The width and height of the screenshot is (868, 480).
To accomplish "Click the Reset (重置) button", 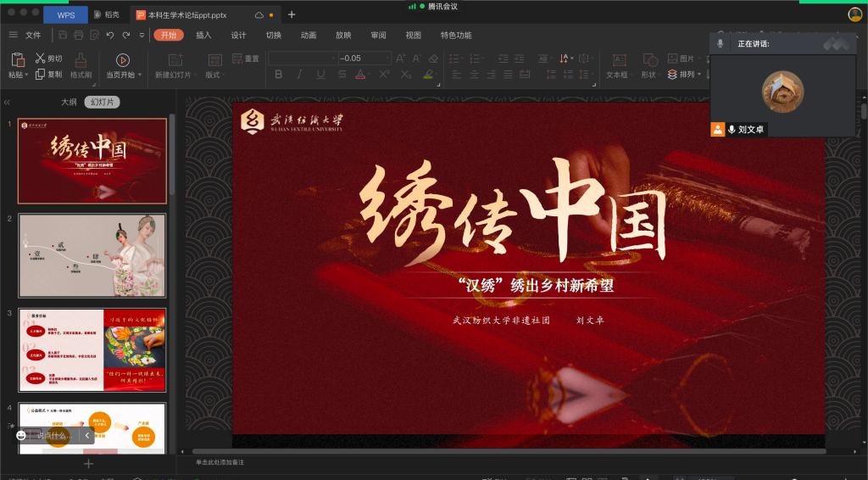I will point(245,59).
